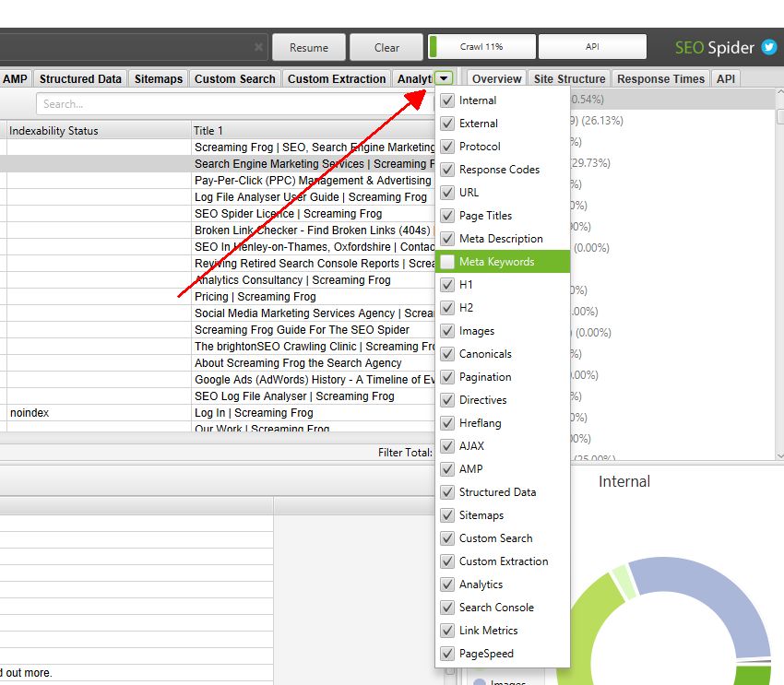Open the Site Structure tab
This screenshot has width=784, height=685.
click(x=569, y=79)
